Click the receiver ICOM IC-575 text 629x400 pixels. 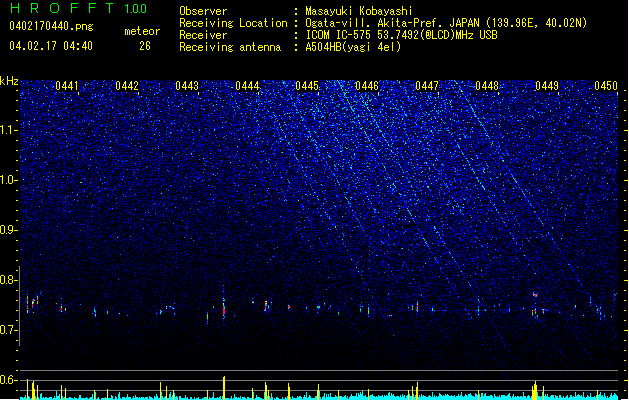tap(401, 35)
